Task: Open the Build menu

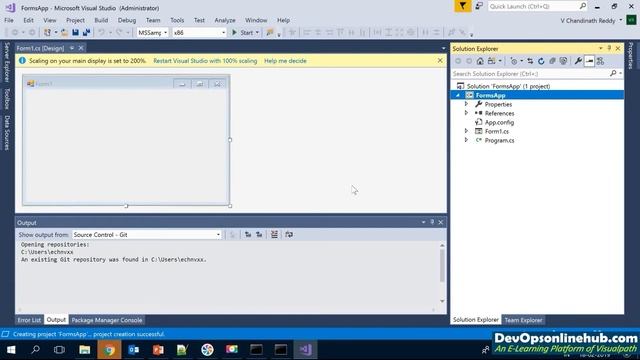Action: coord(101,20)
